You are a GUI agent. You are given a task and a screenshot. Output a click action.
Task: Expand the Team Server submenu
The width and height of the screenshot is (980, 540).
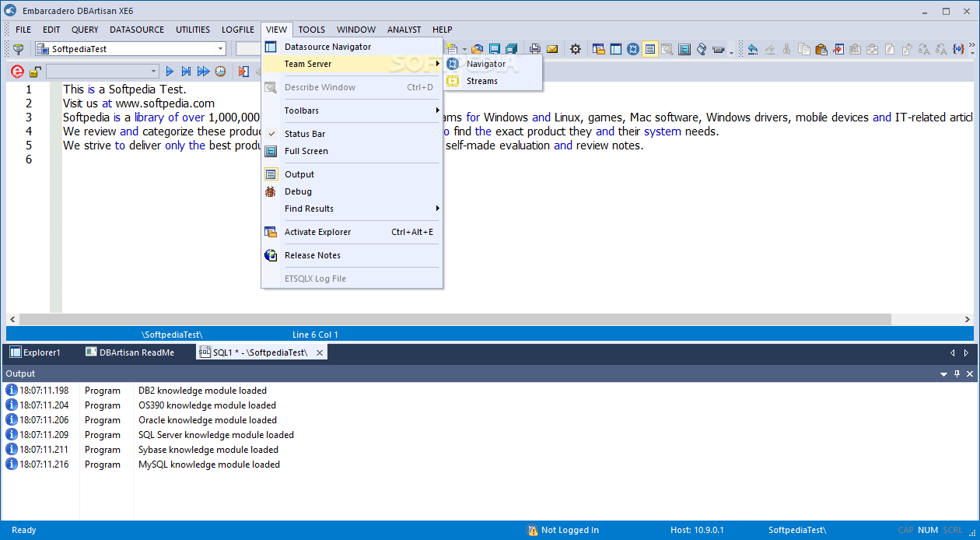coord(352,64)
